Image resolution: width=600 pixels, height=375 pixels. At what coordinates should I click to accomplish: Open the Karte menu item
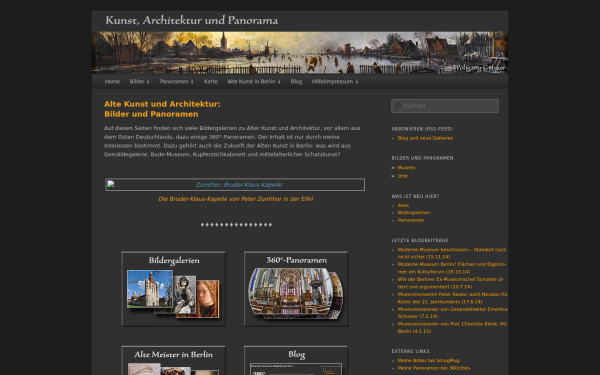211,82
